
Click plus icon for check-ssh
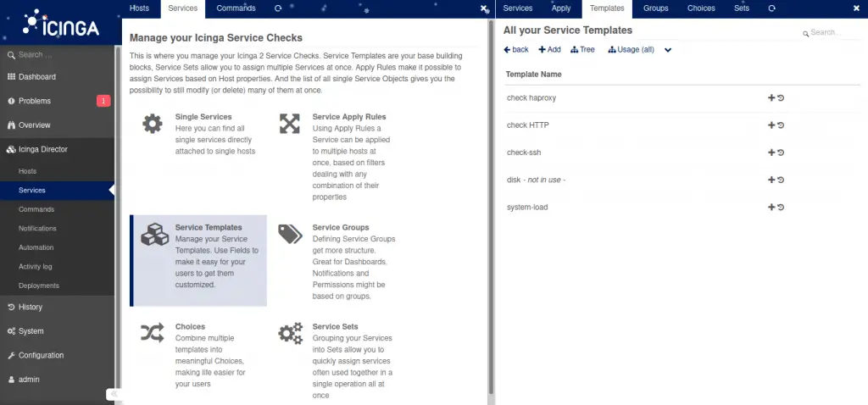(x=771, y=153)
